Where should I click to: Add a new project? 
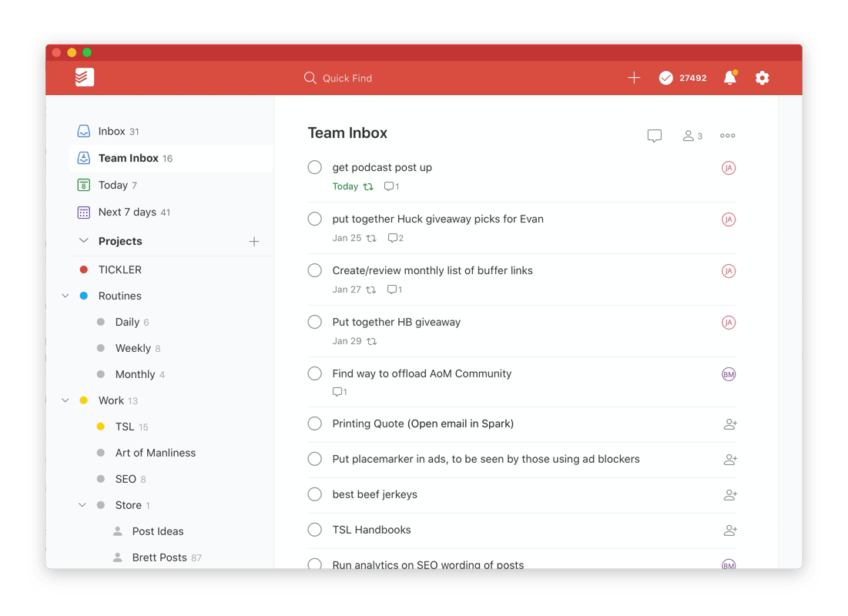click(x=254, y=241)
